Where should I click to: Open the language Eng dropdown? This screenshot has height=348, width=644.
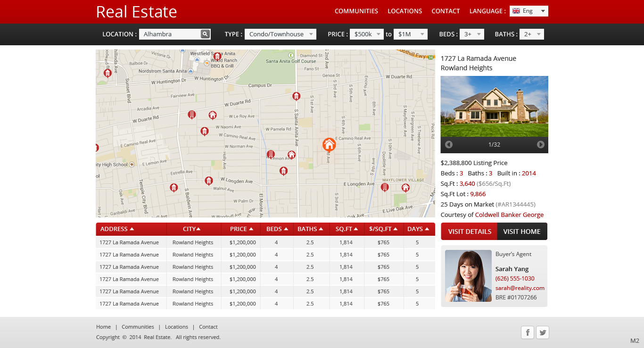[x=528, y=11]
